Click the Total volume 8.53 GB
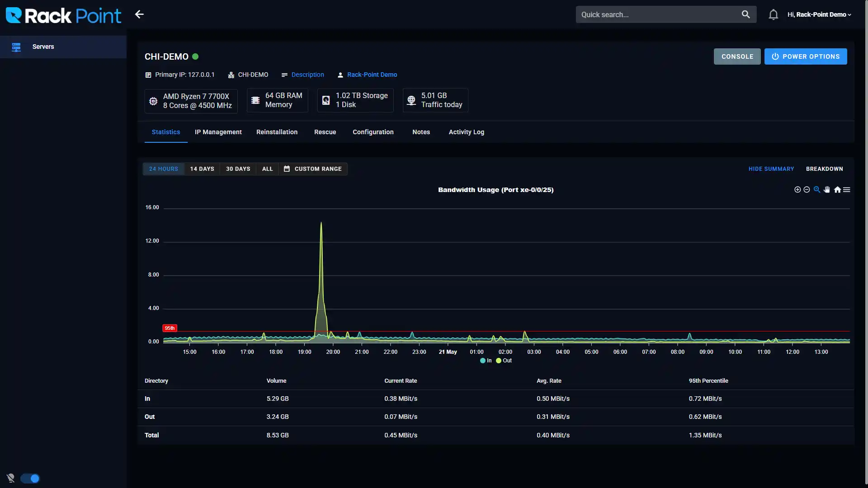The width and height of the screenshot is (868, 488). tap(278, 436)
